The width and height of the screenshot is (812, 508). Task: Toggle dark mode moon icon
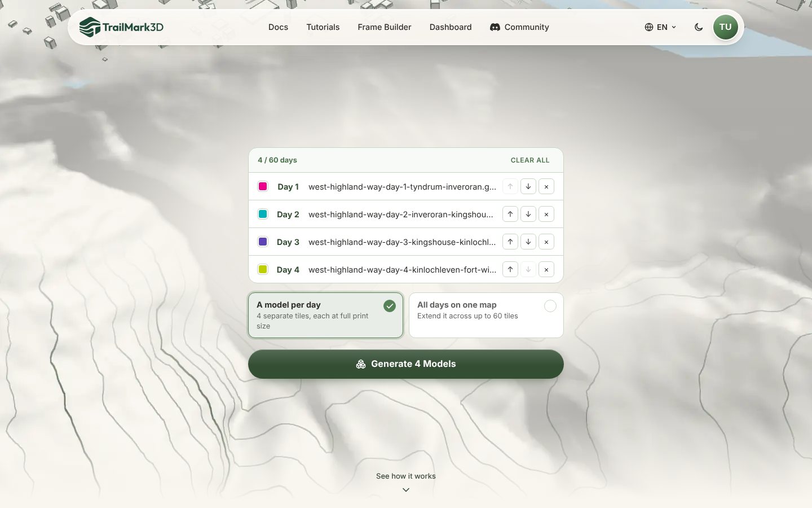pyautogui.click(x=699, y=27)
